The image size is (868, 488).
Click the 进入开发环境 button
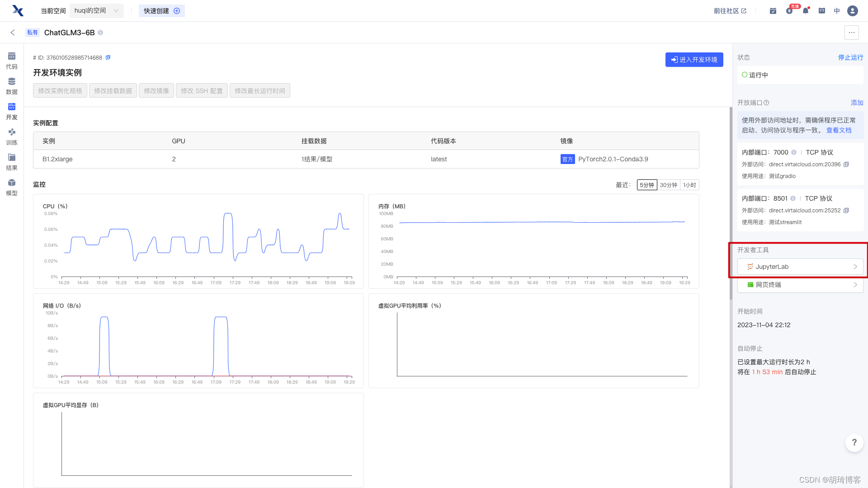coord(694,60)
